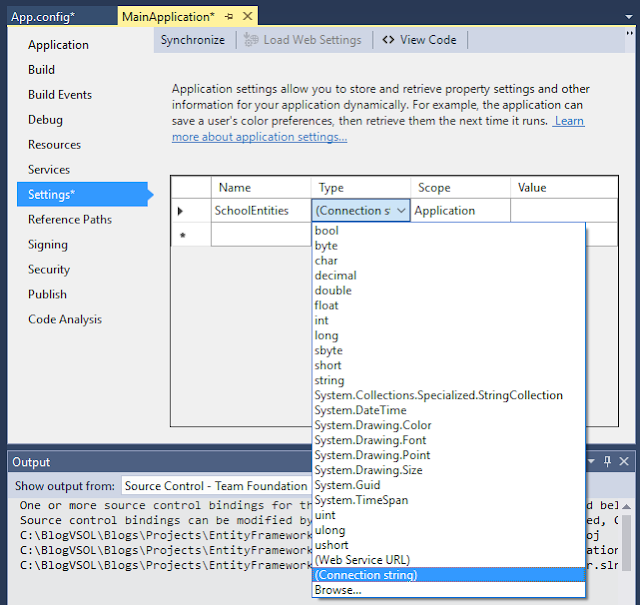
Task: Choose ushort from the type list
Action: 449,545
